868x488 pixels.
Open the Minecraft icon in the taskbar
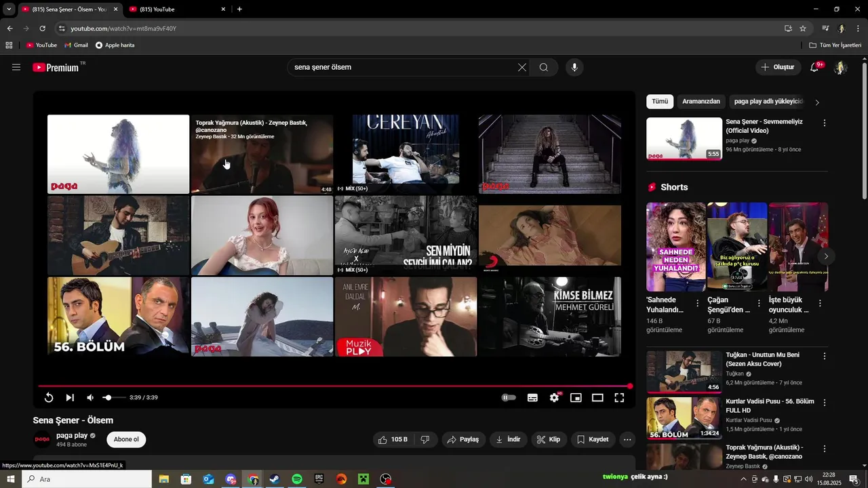363,479
